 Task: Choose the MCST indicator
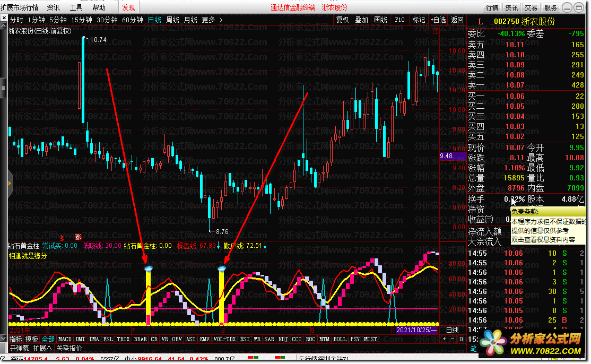[370, 339]
